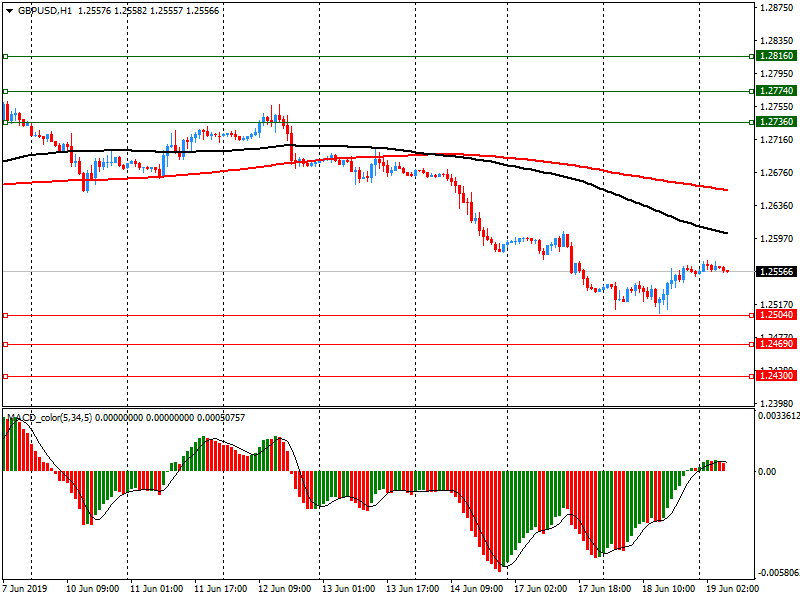Click the 1.23980 price scale value
The image size is (800, 600).
[777, 403]
